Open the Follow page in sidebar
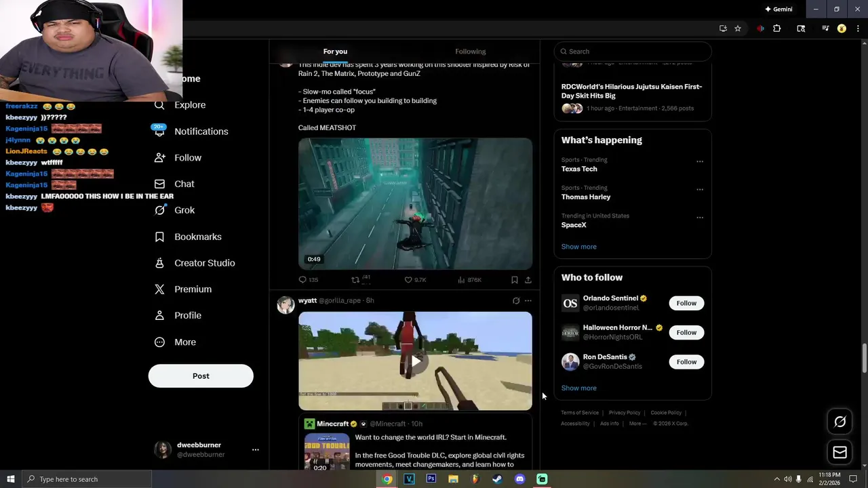 pyautogui.click(x=178, y=158)
